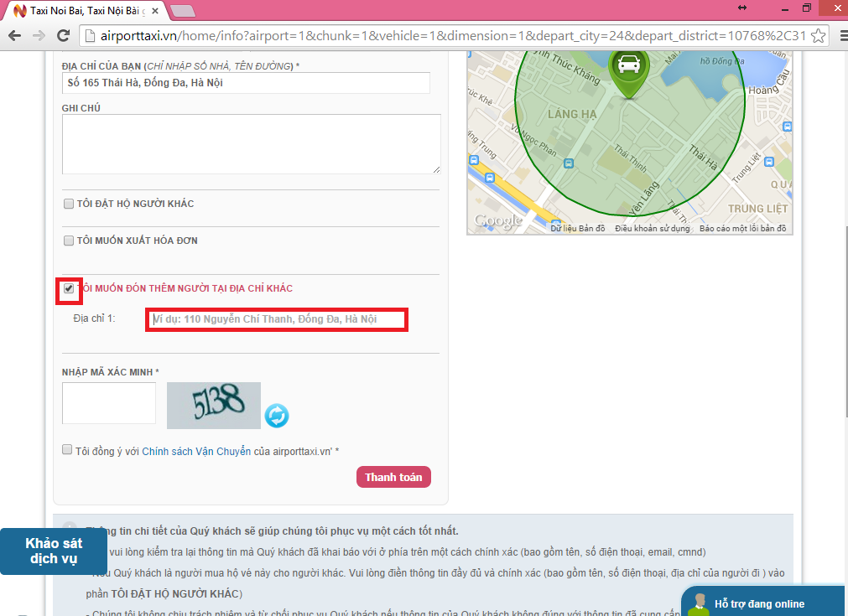This screenshot has width=848, height=616.
Task: Click the Google logo on map
Action: (x=497, y=221)
